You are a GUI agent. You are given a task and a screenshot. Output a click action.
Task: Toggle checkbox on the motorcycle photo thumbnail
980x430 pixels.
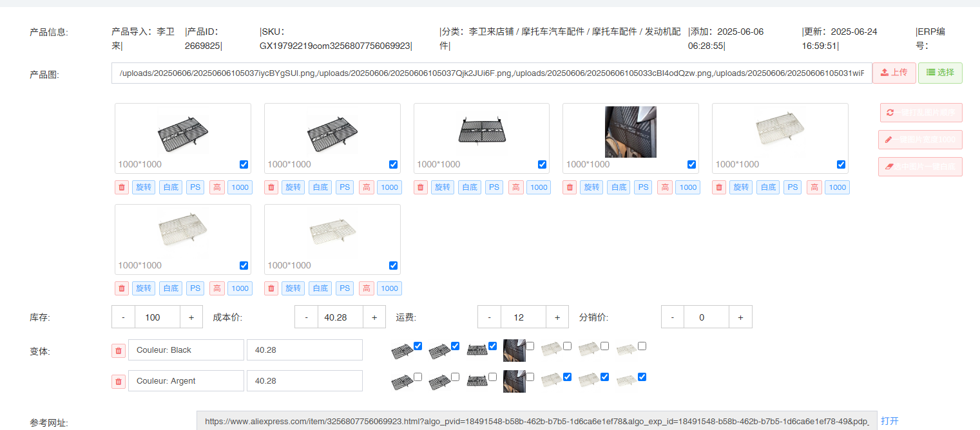point(691,164)
